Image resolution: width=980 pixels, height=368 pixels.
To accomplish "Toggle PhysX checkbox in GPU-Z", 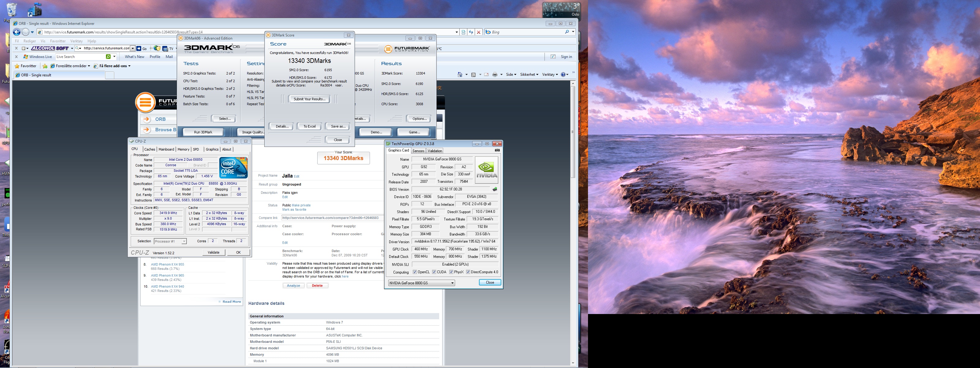I will (451, 272).
